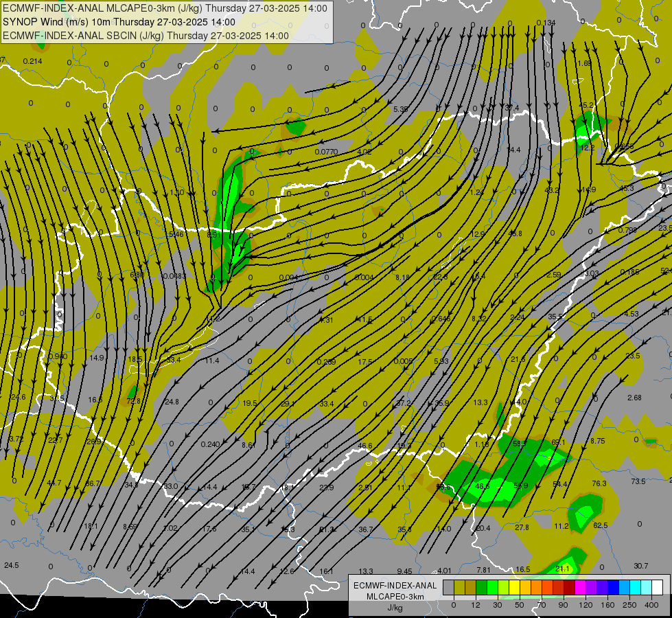Click the 5.35 map value
This screenshot has width=672, height=618.
pos(401,109)
